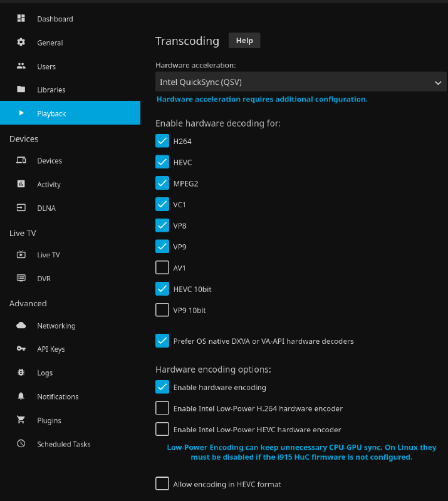The height and width of the screenshot is (501, 448).
Task: Go to the DLNA settings page
Action: 46,208
